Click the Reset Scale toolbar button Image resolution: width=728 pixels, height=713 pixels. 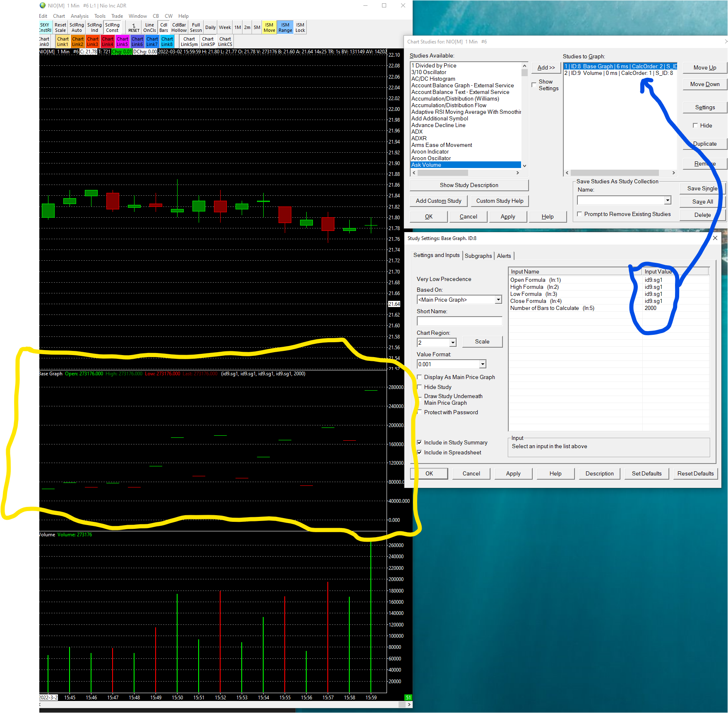60,27
